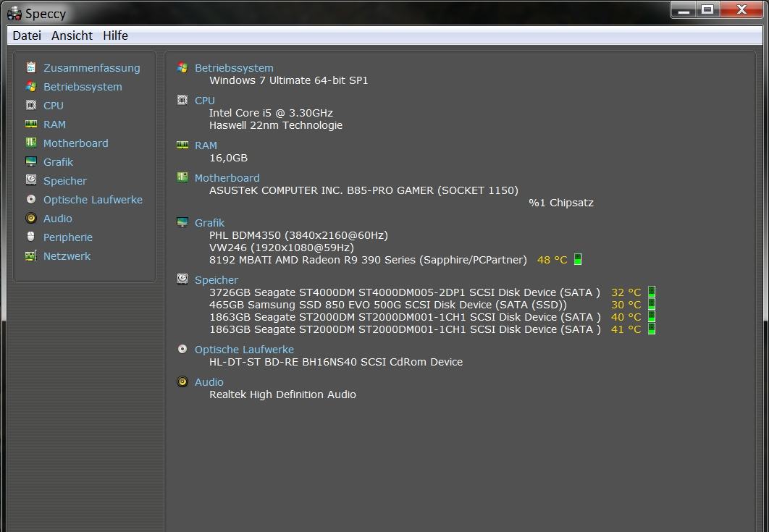Click the green temperature indicator next to 41 °C
Viewport: 769px width, 532px height.
click(x=651, y=329)
